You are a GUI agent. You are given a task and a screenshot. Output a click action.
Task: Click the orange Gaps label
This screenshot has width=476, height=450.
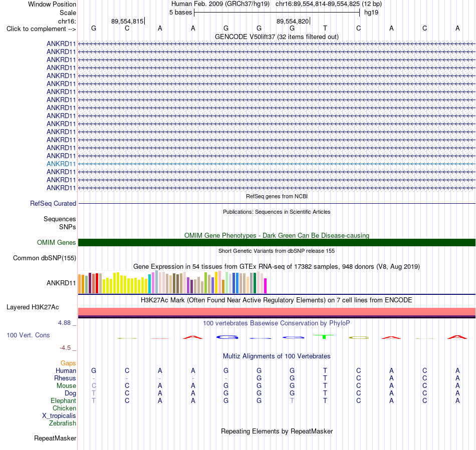[x=68, y=363]
